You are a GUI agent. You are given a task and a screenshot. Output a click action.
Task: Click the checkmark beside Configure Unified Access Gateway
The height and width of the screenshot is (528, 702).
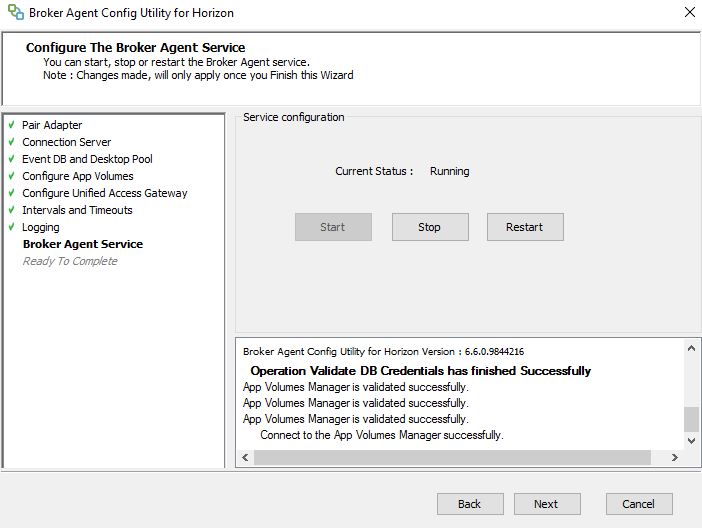coord(12,193)
